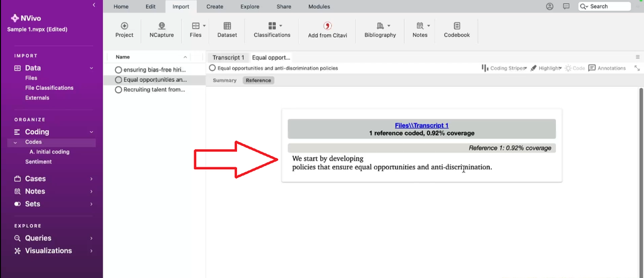Screen dimensions: 644x278
Task: Open File Classifications
Action: point(49,88)
